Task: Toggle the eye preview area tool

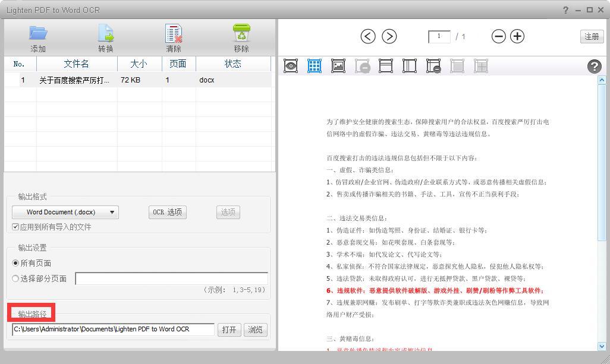Action: 291,66
